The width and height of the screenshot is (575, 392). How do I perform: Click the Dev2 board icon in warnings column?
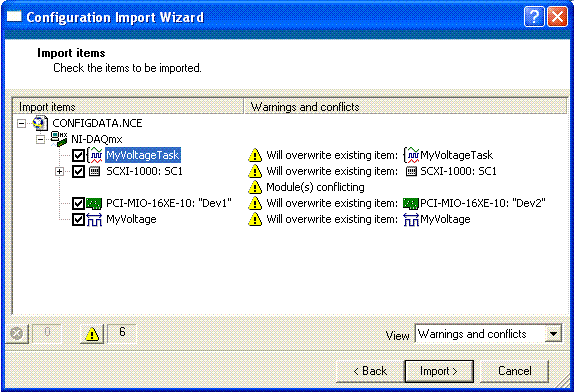click(x=411, y=203)
